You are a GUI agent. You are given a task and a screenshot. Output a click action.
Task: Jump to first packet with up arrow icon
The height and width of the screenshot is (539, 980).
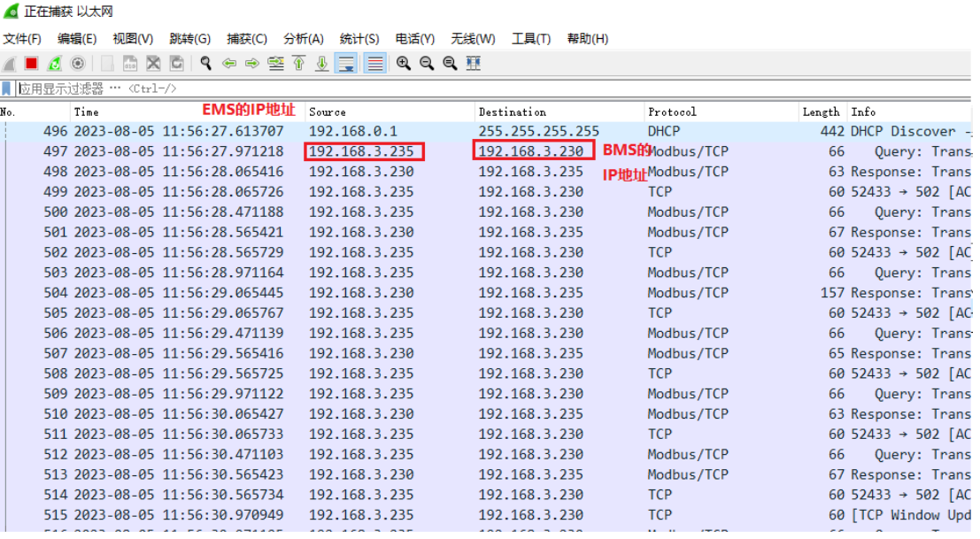coord(298,63)
